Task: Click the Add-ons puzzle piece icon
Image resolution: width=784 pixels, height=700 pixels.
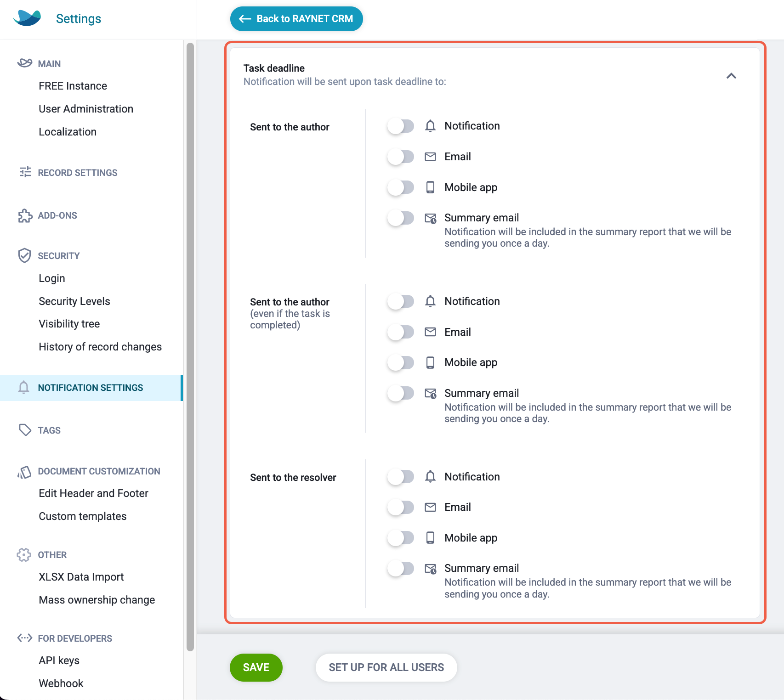Action: tap(25, 215)
